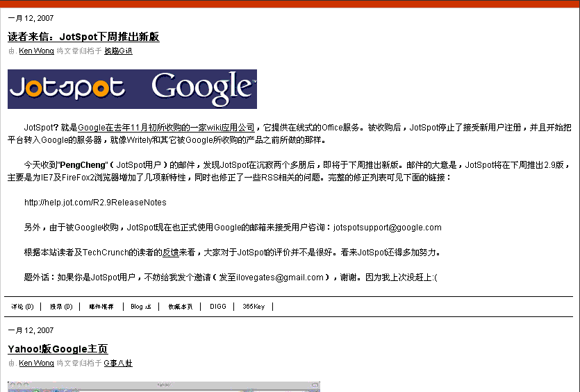The width and height of the screenshot is (580, 392).
Task: Open the trackback (0) link next to 评论
Action: tap(61, 307)
